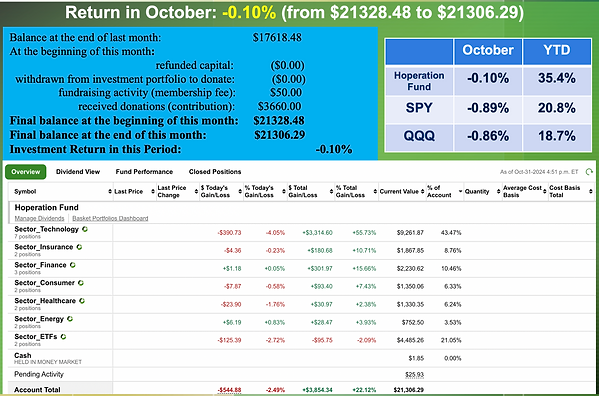The height and width of the screenshot is (396, 599).
Task: Click the $17618.48 last month balance
Action: 277,37
